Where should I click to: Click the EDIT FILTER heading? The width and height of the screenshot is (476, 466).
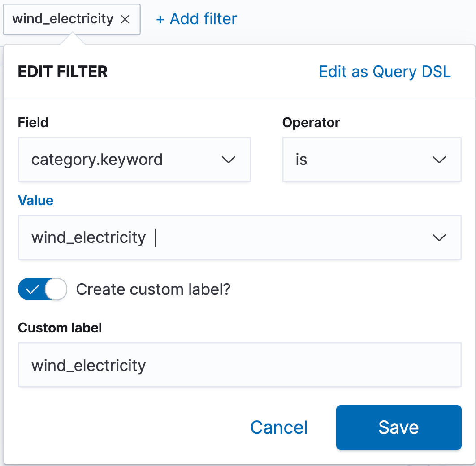pos(63,72)
